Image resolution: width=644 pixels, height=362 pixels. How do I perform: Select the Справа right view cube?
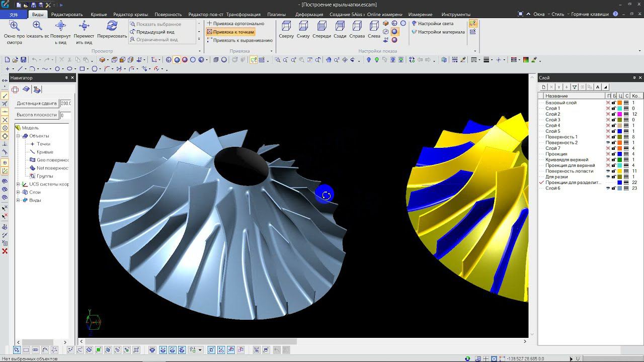tap(357, 26)
